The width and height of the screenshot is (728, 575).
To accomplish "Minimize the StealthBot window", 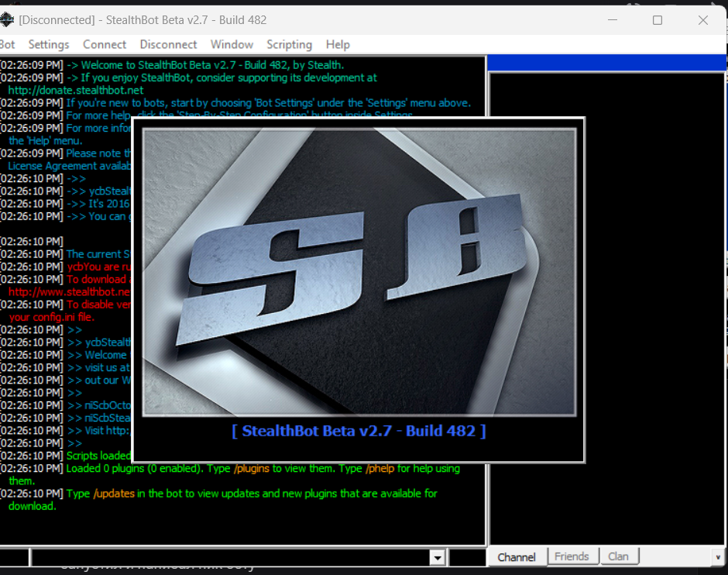I will [613, 20].
